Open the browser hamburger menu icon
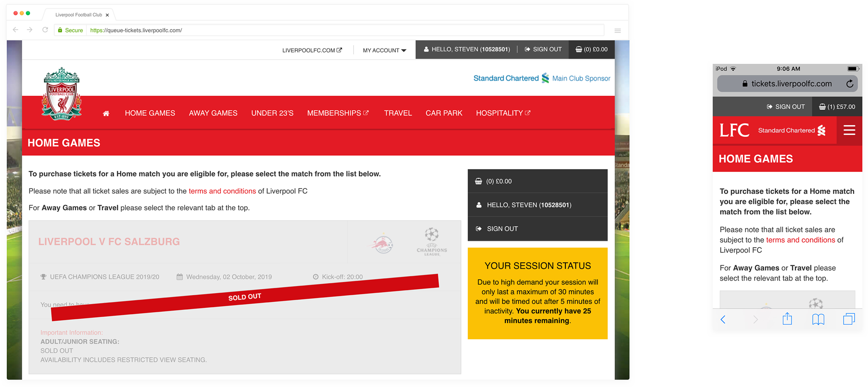868x387 pixels. click(x=617, y=30)
